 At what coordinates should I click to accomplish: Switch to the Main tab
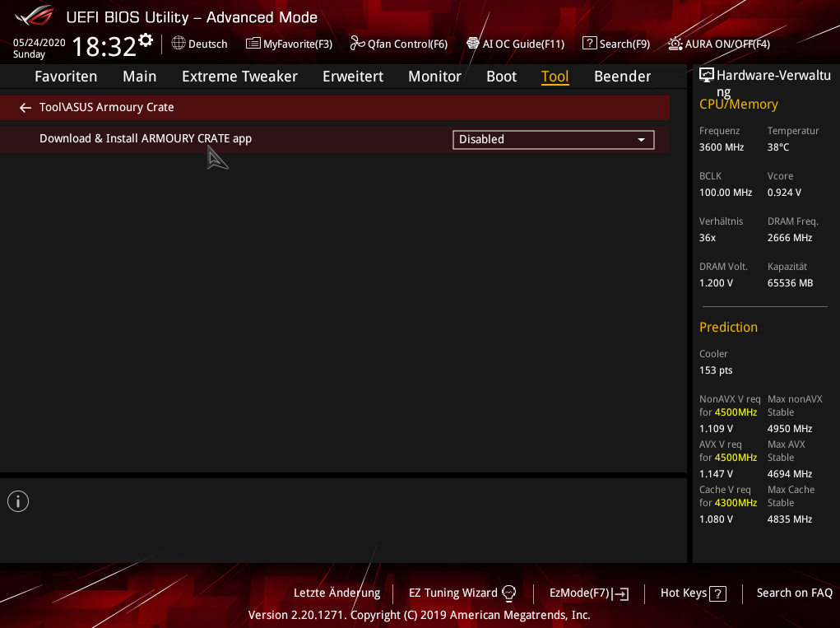point(139,77)
